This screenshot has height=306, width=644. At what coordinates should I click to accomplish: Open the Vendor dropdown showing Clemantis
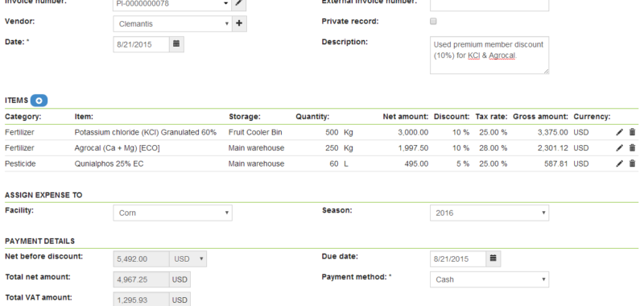[172, 24]
